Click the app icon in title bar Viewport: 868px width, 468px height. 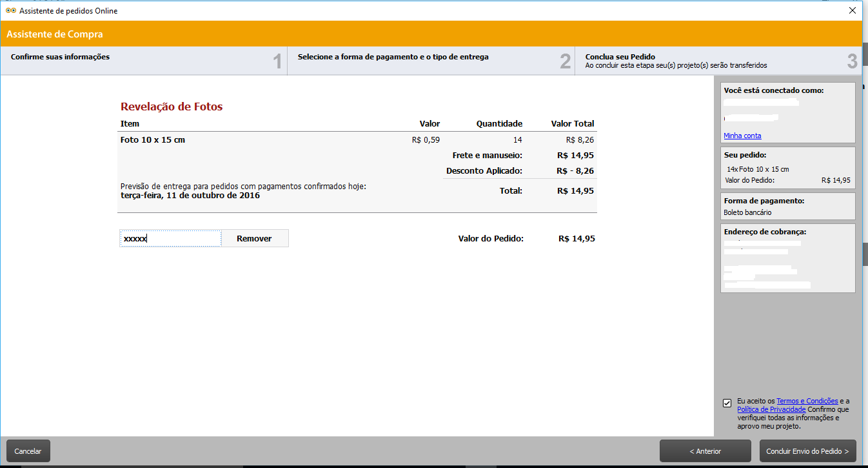(x=11, y=11)
